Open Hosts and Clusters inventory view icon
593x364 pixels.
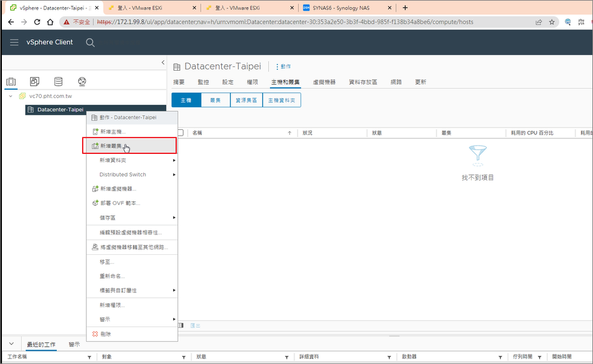(x=11, y=81)
